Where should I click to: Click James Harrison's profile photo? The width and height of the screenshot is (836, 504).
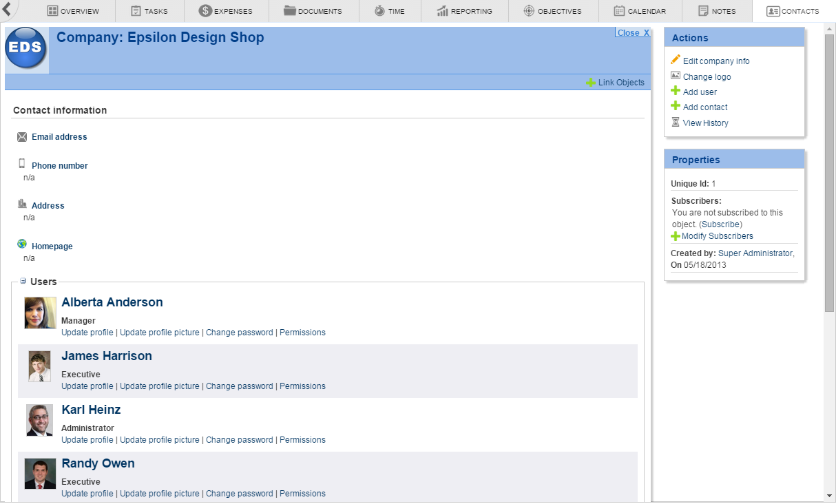point(40,366)
